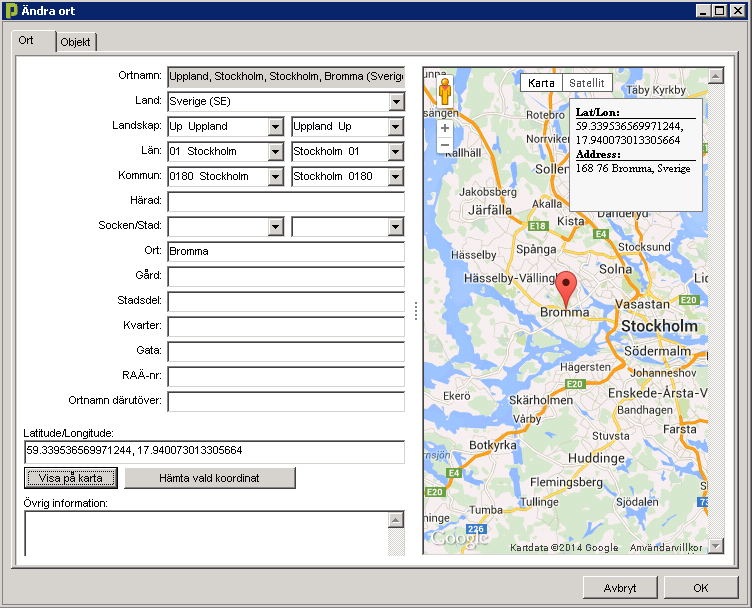Open the Landskap 'Uppland Up' dropdown

click(396, 127)
